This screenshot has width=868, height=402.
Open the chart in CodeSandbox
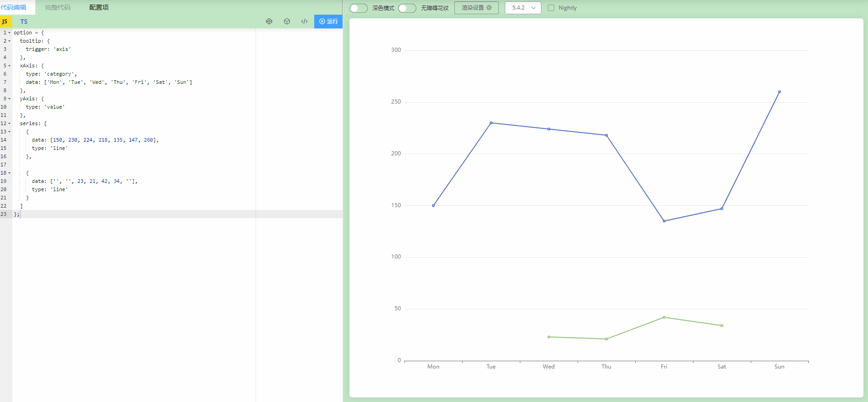[x=287, y=22]
